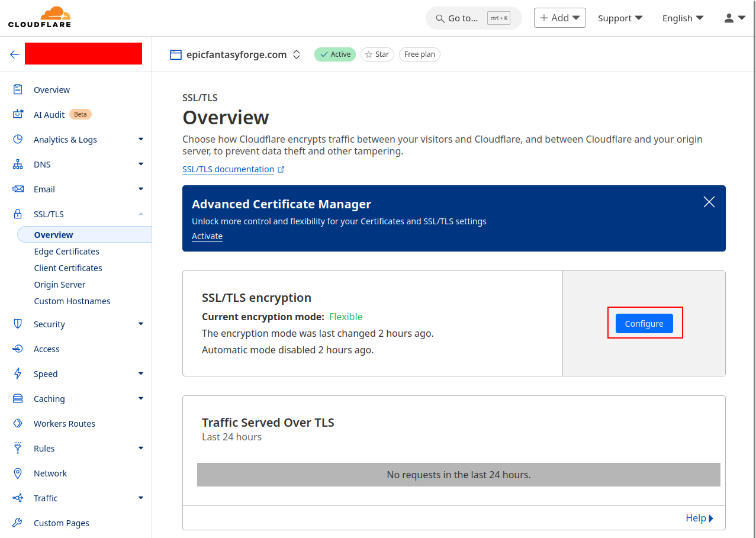Click the Configure button

point(644,323)
